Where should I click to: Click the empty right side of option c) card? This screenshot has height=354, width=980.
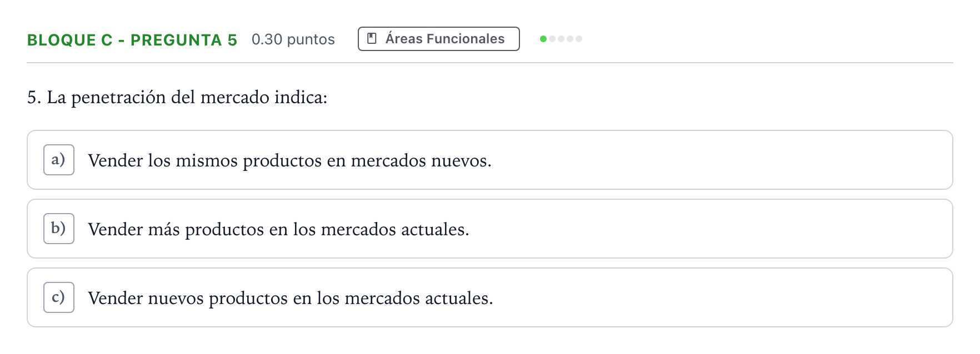[x=722, y=297]
